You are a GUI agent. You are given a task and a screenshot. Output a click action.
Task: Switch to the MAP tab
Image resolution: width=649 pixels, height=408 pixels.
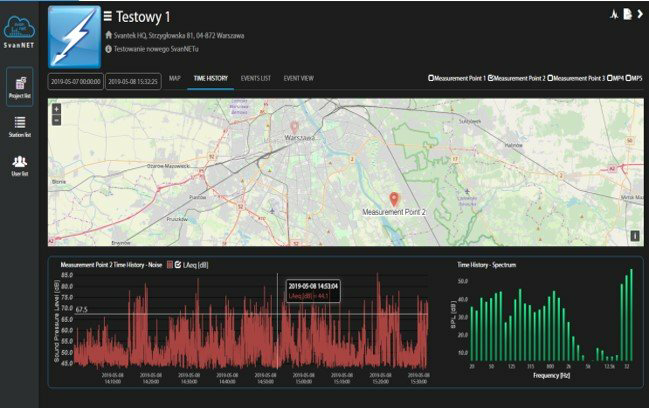(x=175, y=78)
